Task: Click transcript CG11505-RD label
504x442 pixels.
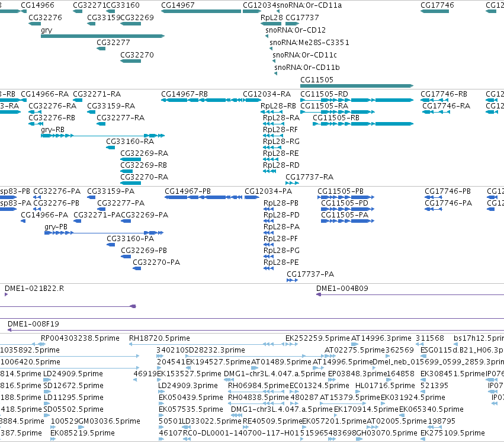Action: (324, 94)
